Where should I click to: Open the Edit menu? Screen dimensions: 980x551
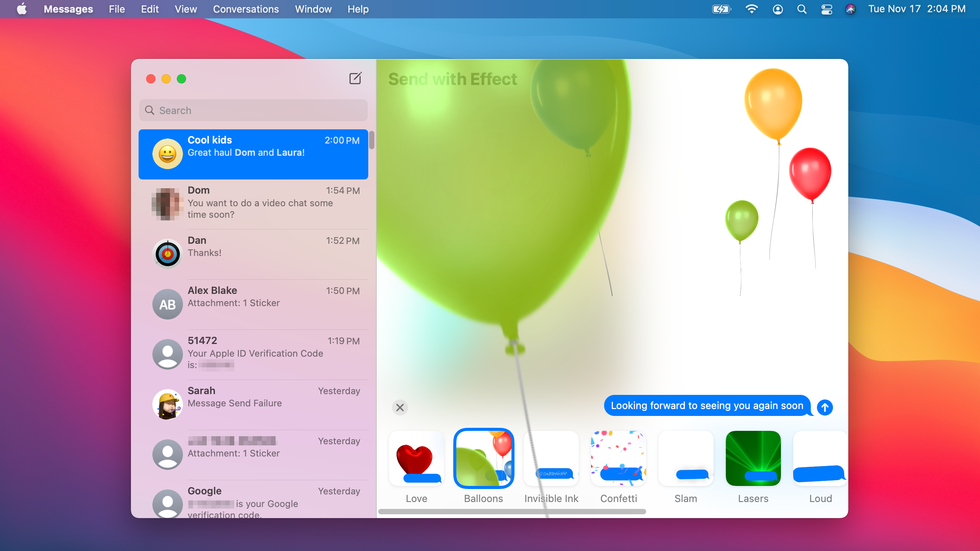click(150, 9)
